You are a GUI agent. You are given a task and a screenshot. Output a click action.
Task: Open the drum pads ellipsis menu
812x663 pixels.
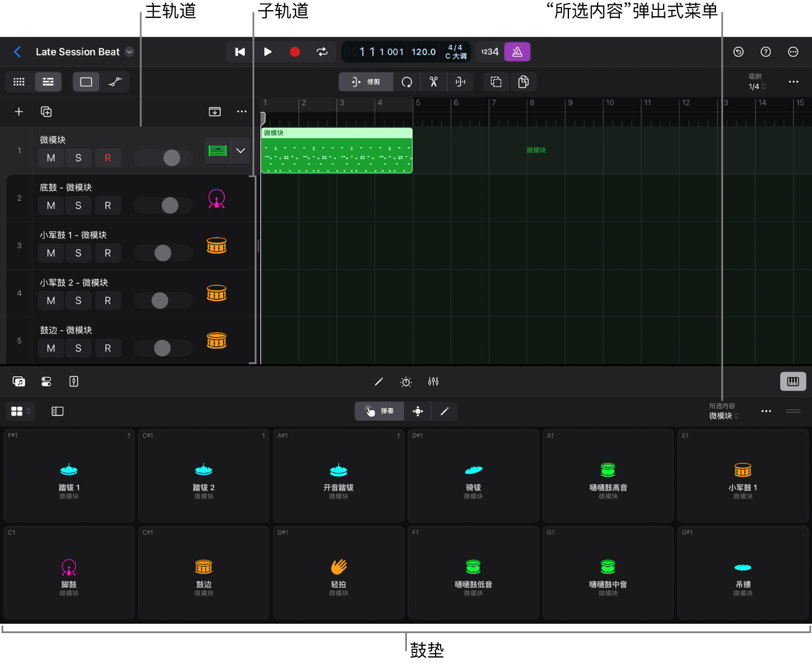click(x=766, y=411)
